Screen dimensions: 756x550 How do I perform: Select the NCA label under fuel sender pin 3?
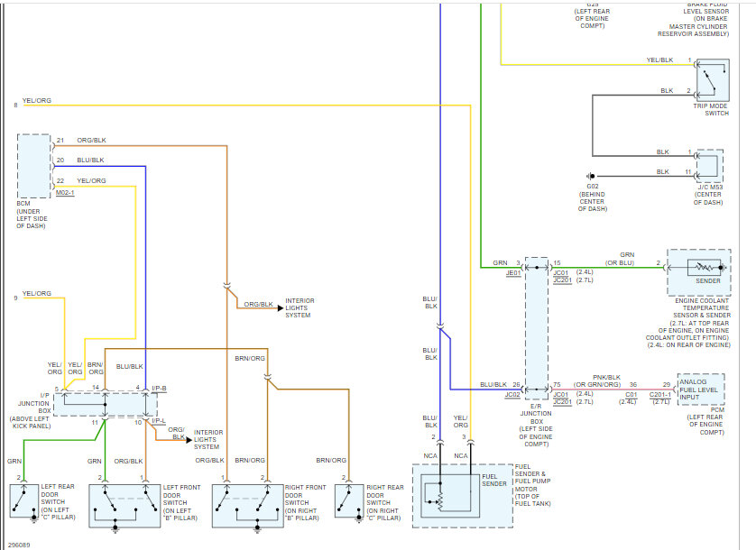(x=461, y=455)
